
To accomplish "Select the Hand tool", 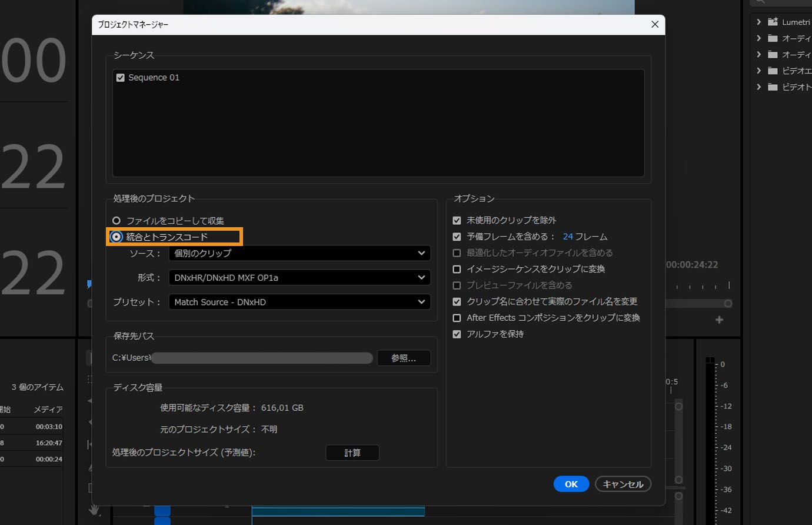I will (94, 509).
